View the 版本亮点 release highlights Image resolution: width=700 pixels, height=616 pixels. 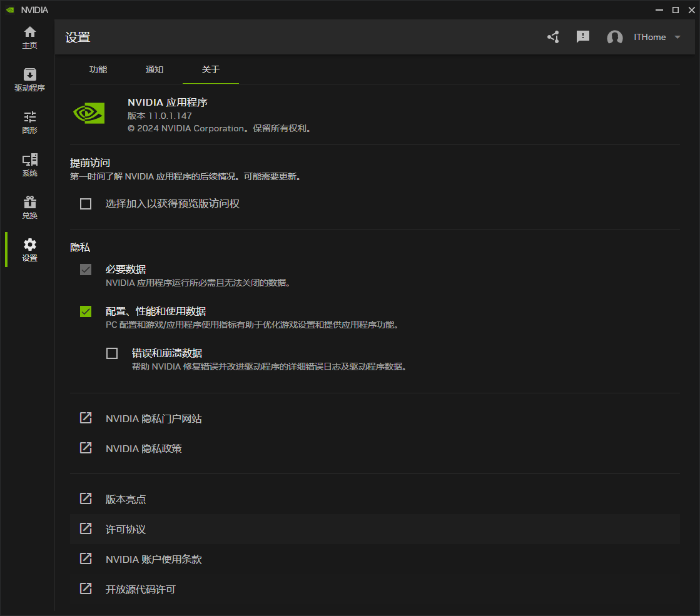[124, 498]
